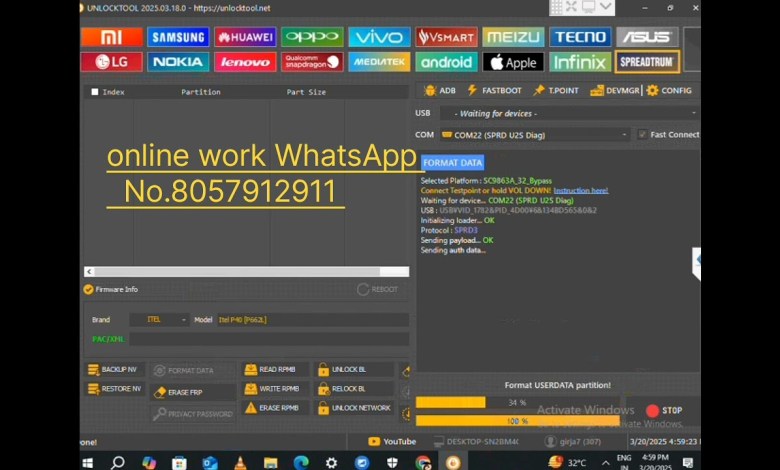Open the COM port dropdown
Screen dimensions: 780x470
click(x=534, y=134)
